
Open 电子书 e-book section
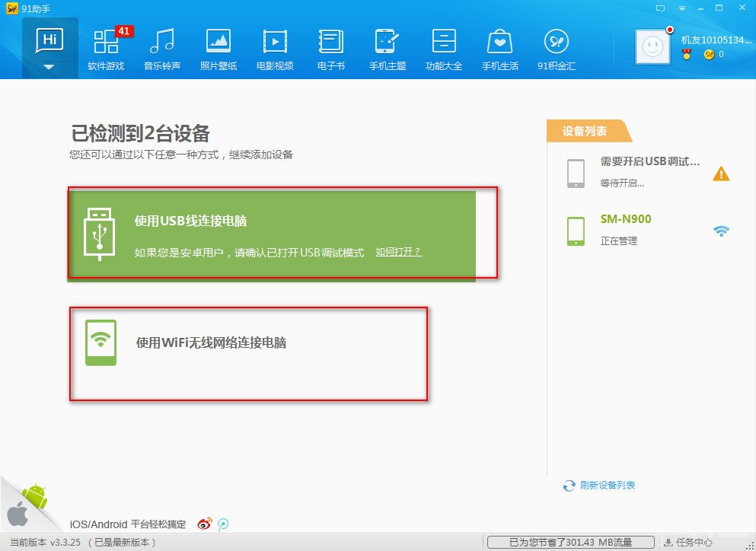(330, 49)
